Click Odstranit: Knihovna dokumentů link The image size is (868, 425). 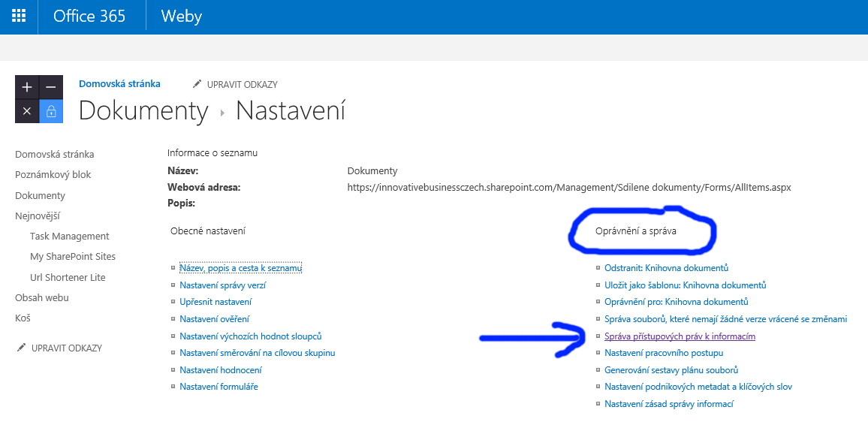point(667,268)
